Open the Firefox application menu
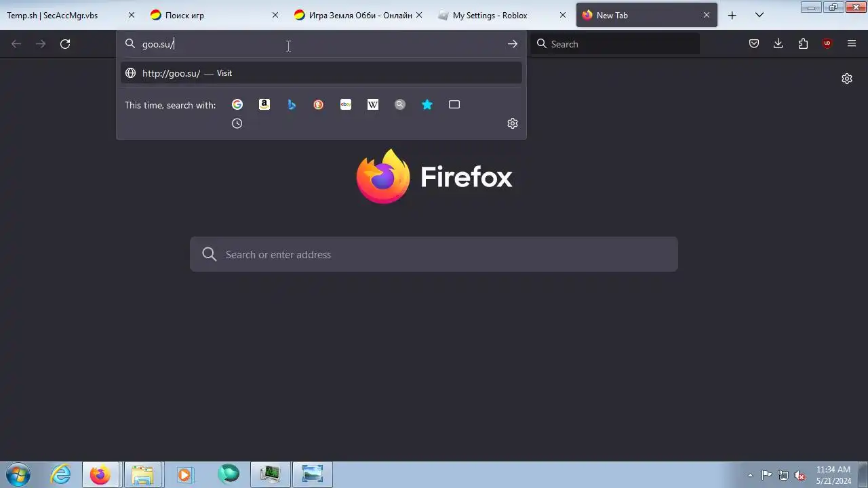 point(852,44)
